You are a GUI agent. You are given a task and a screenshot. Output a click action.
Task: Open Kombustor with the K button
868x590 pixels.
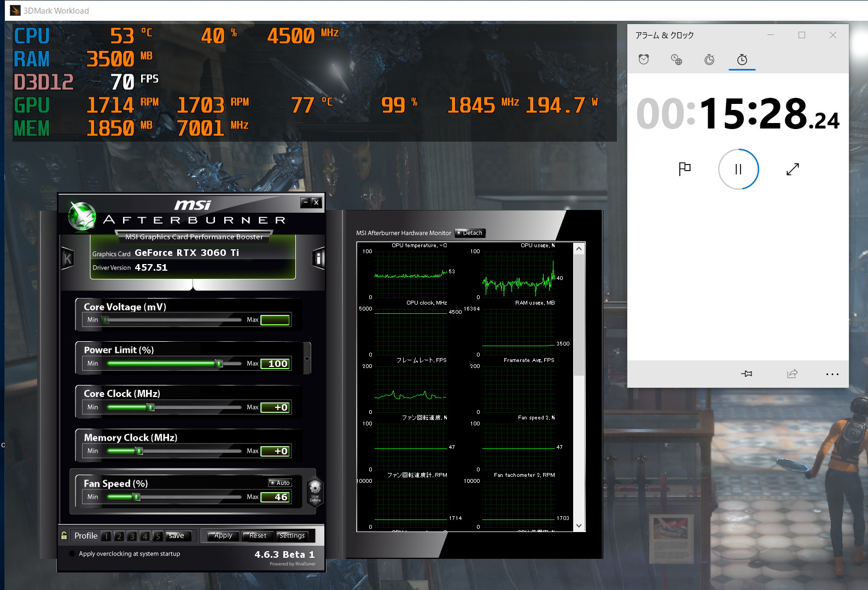coord(67,258)
